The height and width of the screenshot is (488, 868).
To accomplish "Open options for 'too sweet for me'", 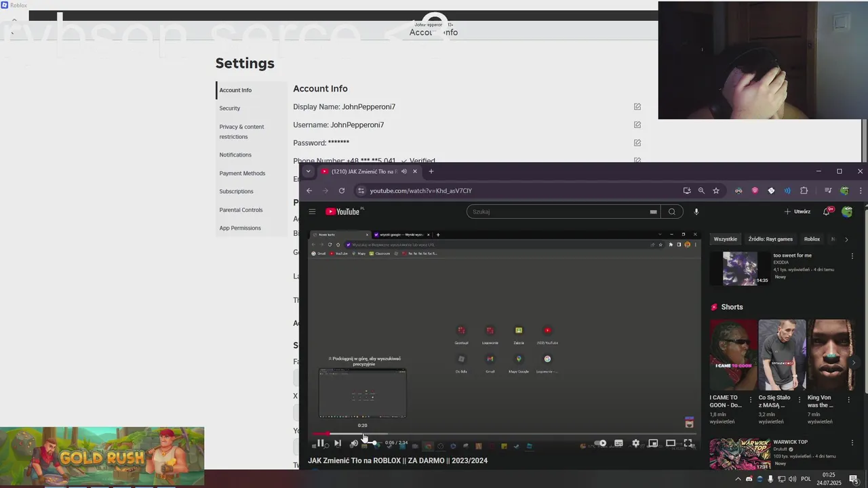I will 852,256.
